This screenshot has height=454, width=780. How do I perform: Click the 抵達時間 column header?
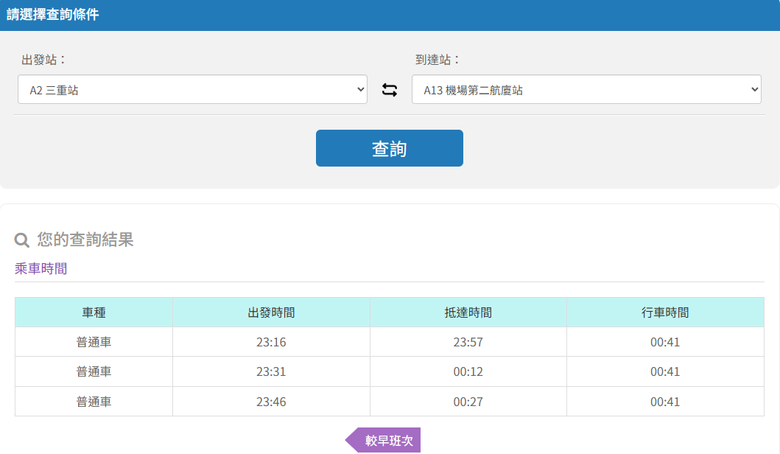(x=468, y=312)
